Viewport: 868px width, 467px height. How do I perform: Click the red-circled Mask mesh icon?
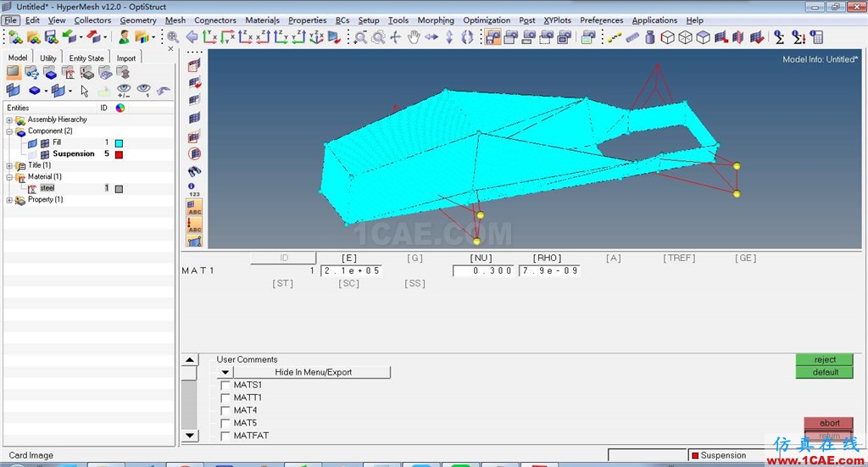point(194,153)
